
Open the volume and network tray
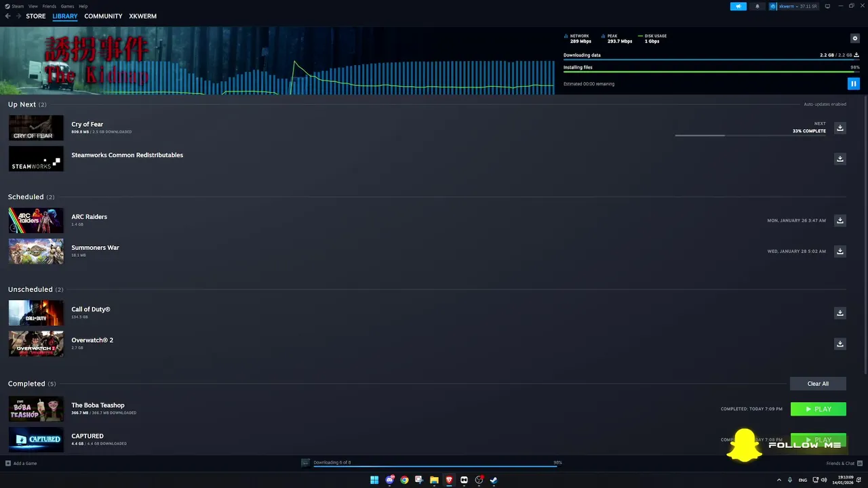coord(819,480)
